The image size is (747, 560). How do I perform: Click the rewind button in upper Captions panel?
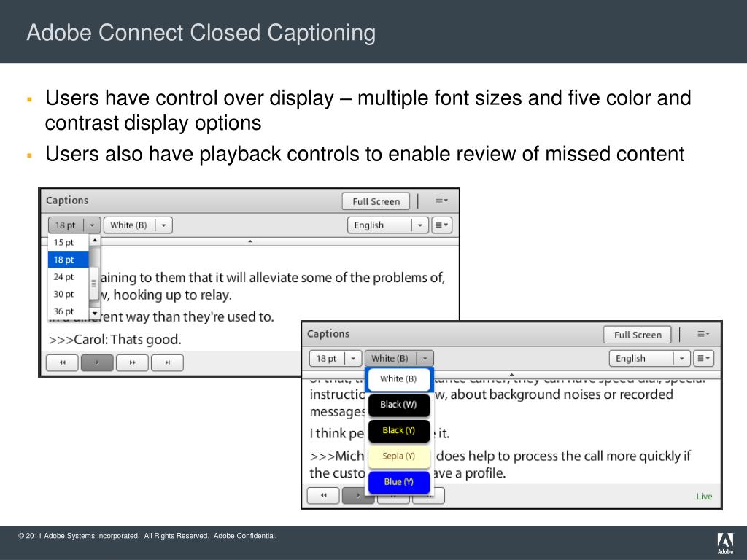(62, 362)
